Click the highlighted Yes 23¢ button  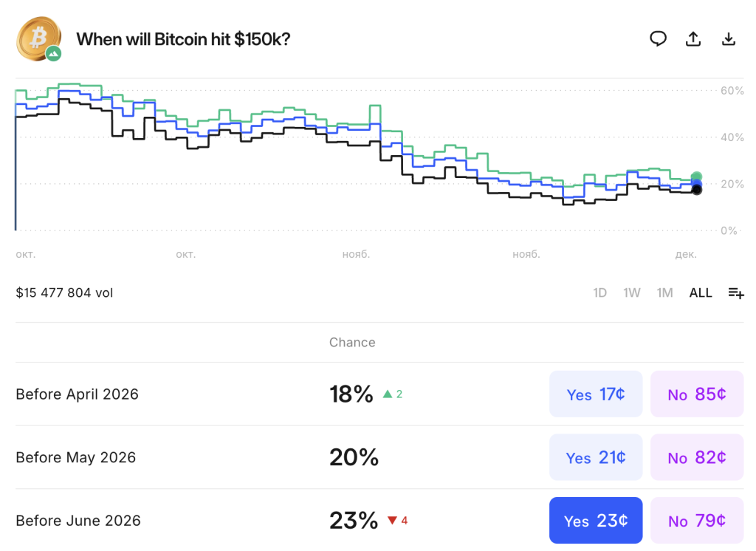click(596, 521)
